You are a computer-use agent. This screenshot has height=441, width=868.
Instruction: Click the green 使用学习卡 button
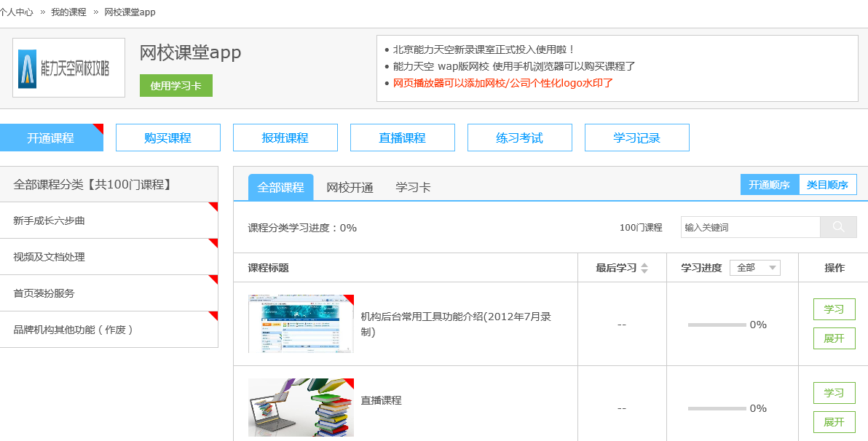pyautogui.click(x=175, y=85)
